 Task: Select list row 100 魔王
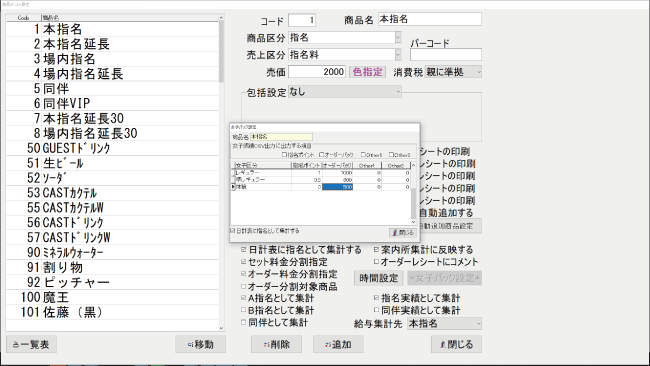[112, 298]
